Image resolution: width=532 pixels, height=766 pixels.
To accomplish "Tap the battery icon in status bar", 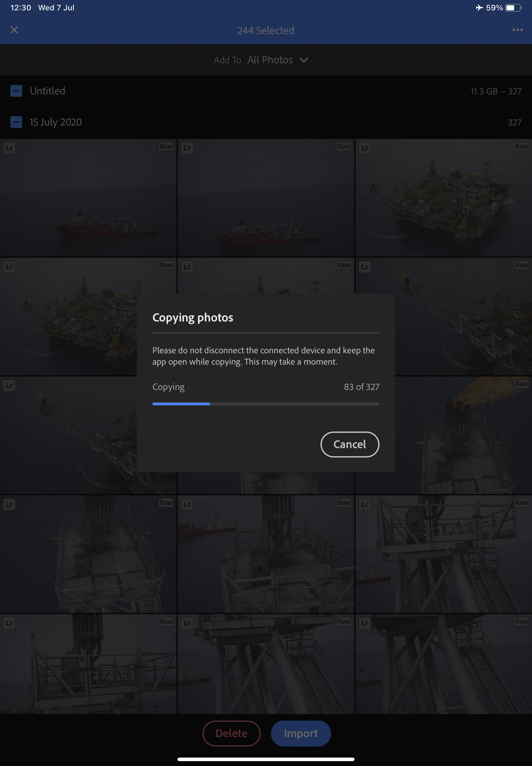I will point(513,8).
